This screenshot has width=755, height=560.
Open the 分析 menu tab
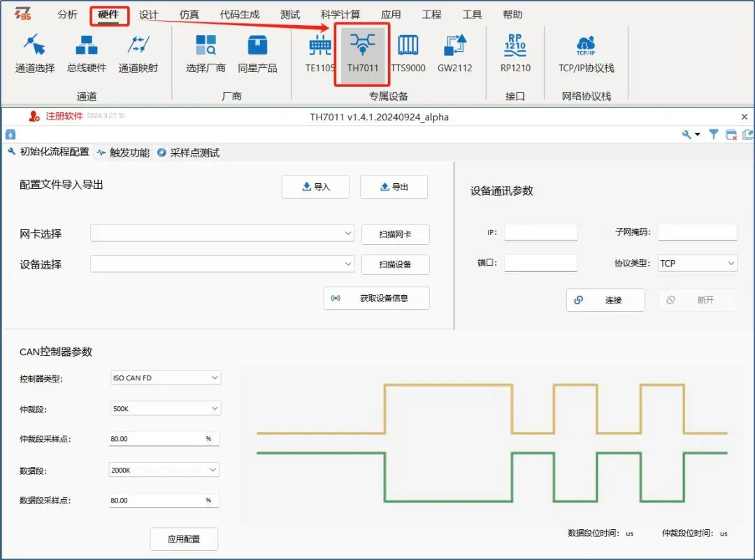click(67, 15)
